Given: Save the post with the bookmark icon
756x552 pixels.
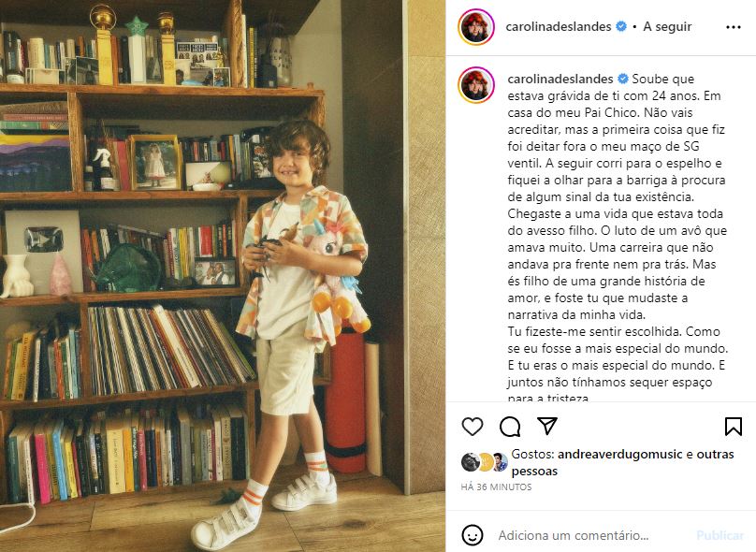Looking at the screenshot, I should point(733,427).
